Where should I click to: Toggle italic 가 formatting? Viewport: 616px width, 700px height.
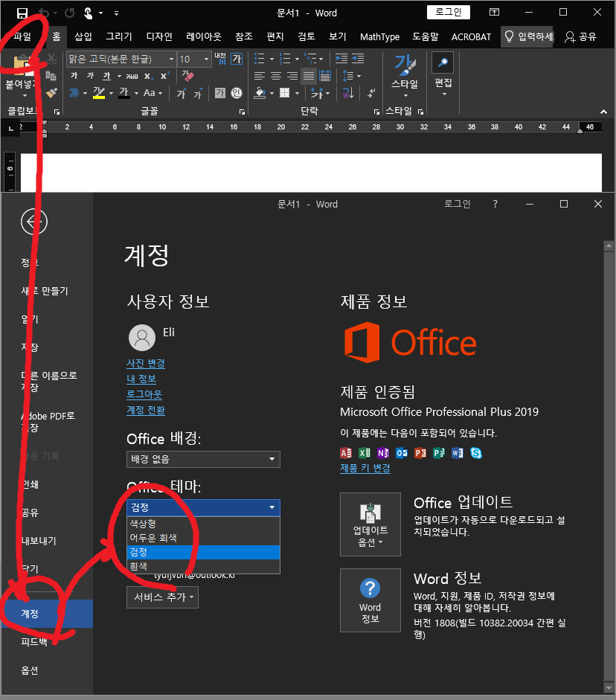tap(90, 76)
